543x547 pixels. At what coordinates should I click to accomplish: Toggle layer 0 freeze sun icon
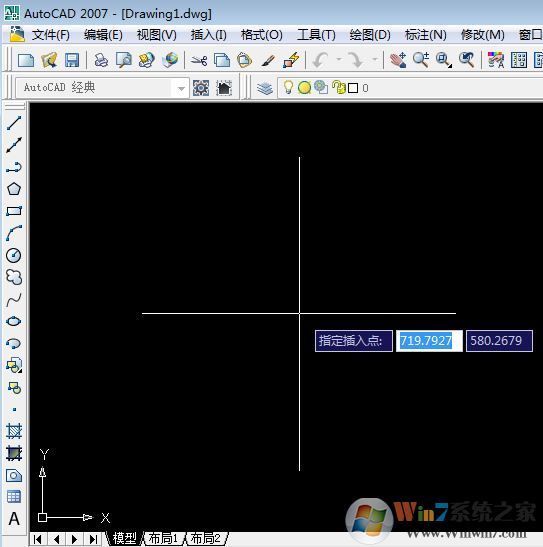[304, 88]
